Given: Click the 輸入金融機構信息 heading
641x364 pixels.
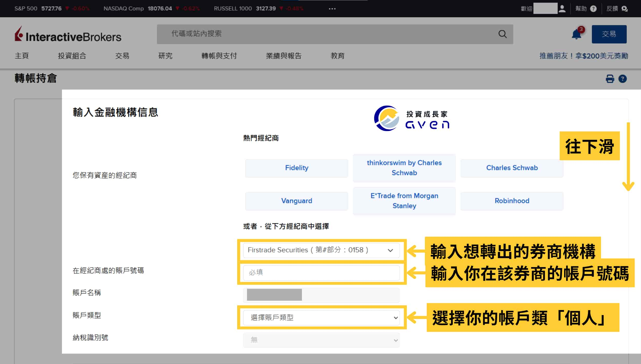Looking at the screenshot, I should tap(115, 113).
